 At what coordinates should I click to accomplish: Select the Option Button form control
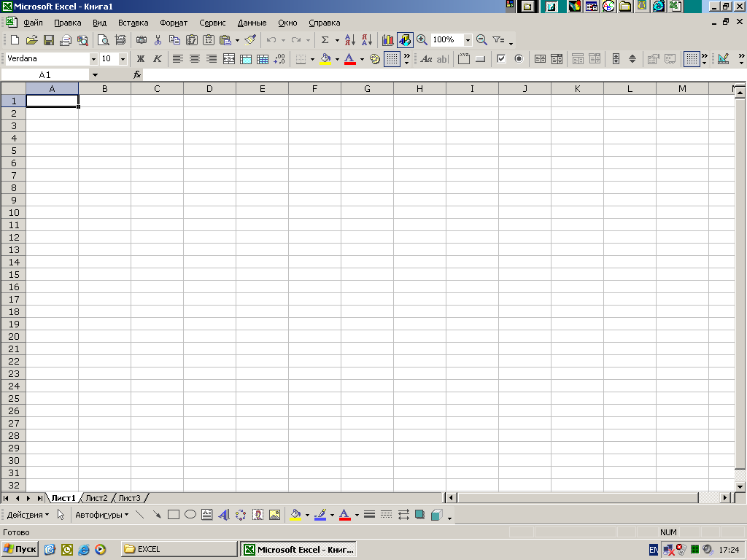click(519, 58)
